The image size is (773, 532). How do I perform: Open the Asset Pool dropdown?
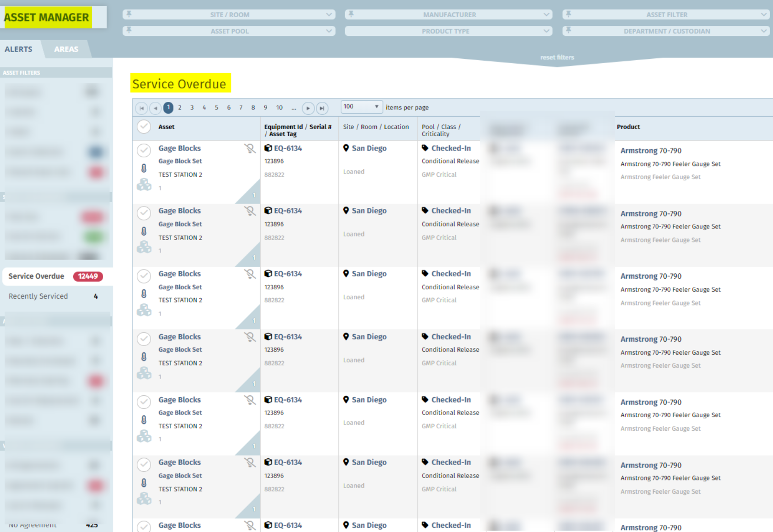click(229, 31)
